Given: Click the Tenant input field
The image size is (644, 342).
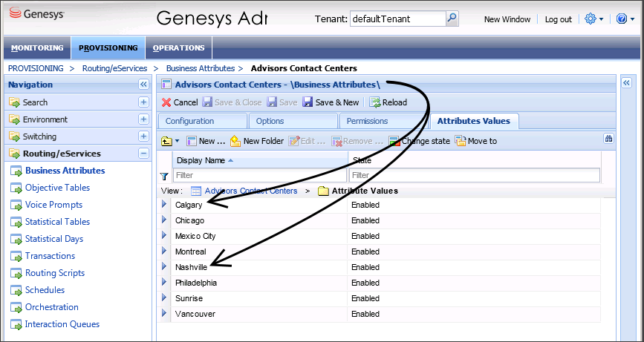Looking at the screenshot, I should click(397, 19).
